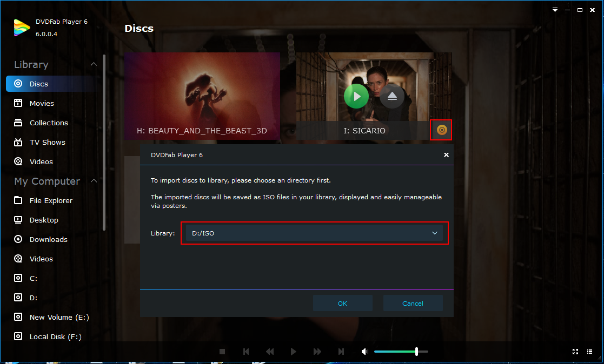The height and width of the screenshot is (364, 604).
Task: Click the Discs page heading
Action: point(139,28)
